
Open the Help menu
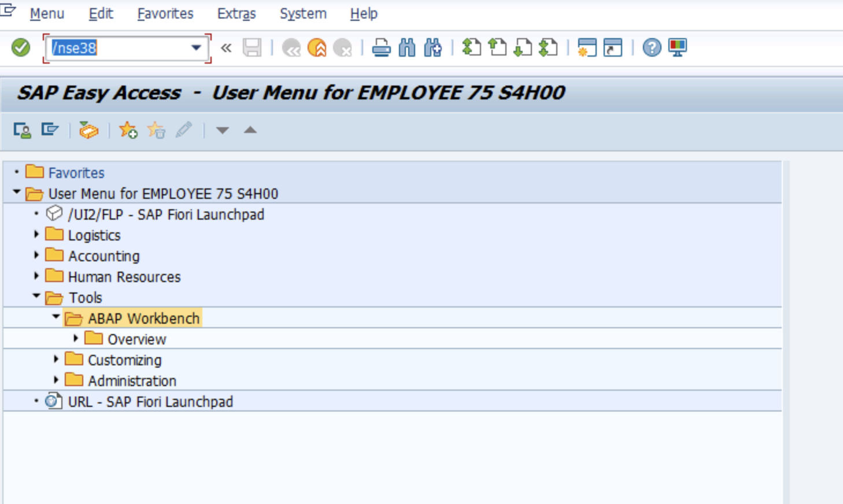pos(364,13)
